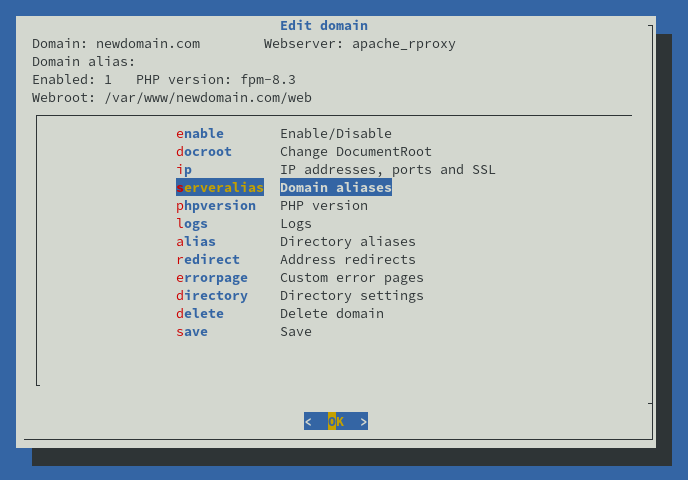Click the Address redirects description
Image resolution: width=688 pixels, height=480 pixels.
coord(348,259)
